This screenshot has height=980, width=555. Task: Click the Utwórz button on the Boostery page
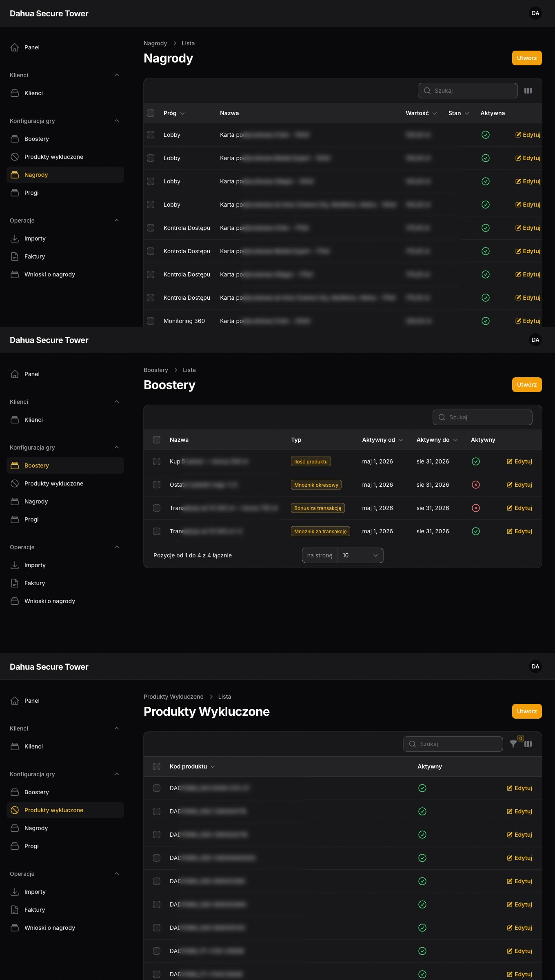pyautogui.click(x=527, y=385)
